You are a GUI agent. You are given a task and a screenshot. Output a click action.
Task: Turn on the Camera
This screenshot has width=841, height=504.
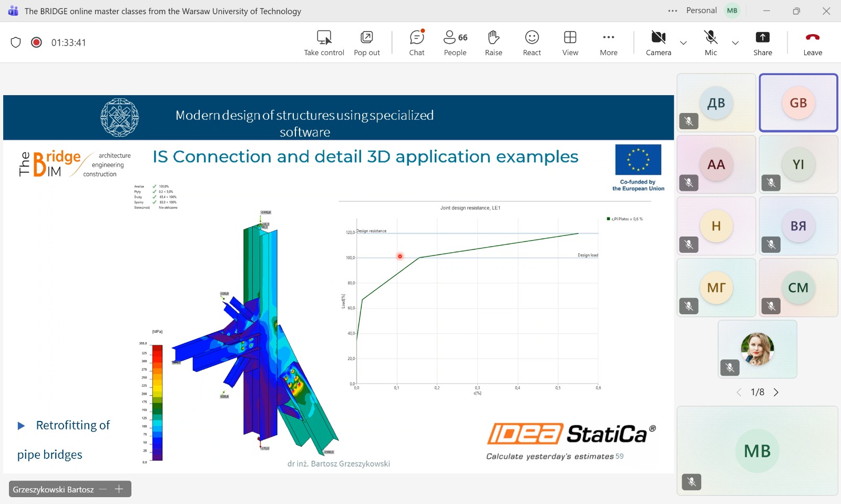pyautogui.click(x=658, y=43)
